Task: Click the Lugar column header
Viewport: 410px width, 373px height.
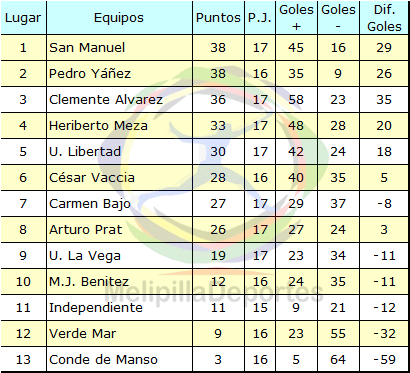Action: click(x=23, y=18)
